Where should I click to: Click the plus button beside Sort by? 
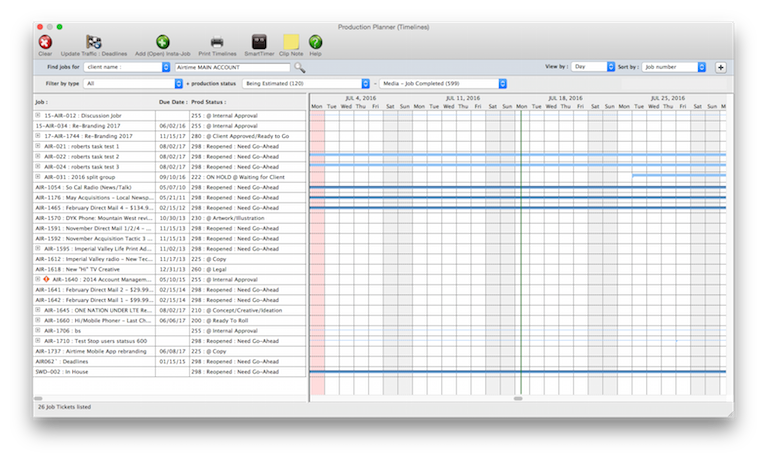[720, 67]
